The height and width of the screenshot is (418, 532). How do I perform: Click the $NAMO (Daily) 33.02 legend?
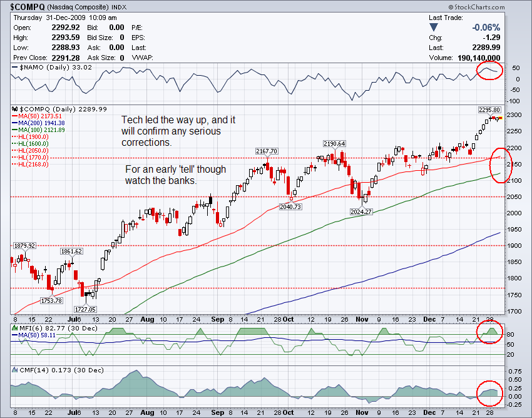(x=56, y=67)
